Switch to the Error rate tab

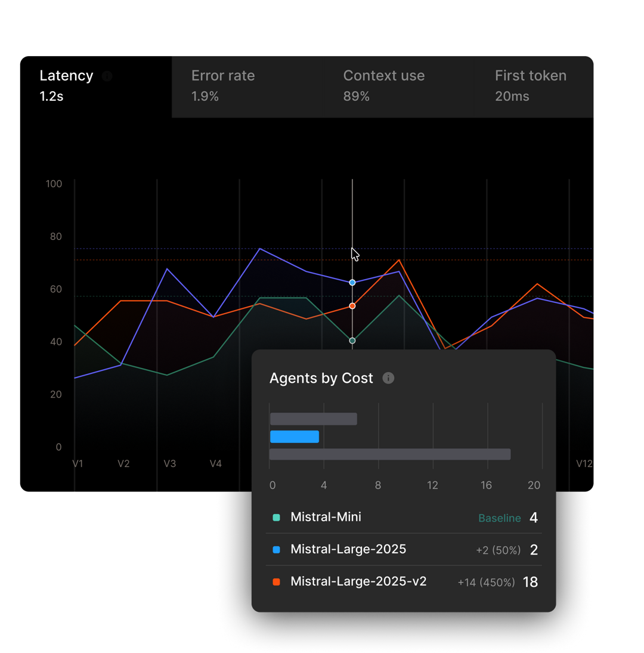coord(223,86)
